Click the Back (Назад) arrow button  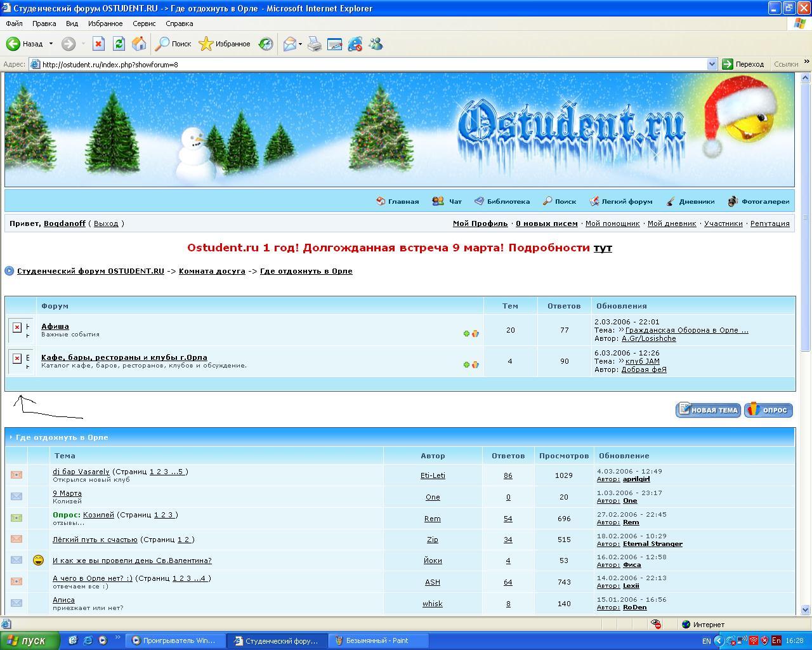[x=24, y=44]
